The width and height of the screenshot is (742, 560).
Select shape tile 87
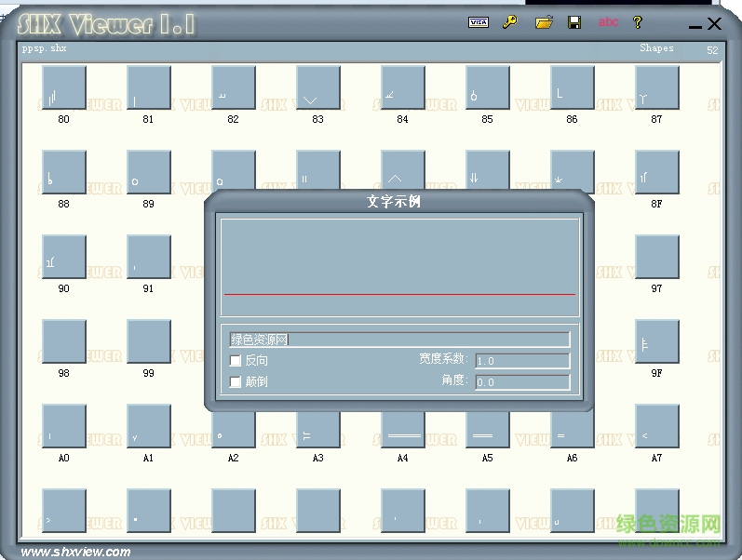pyautogui.click(x=657, y=87)
